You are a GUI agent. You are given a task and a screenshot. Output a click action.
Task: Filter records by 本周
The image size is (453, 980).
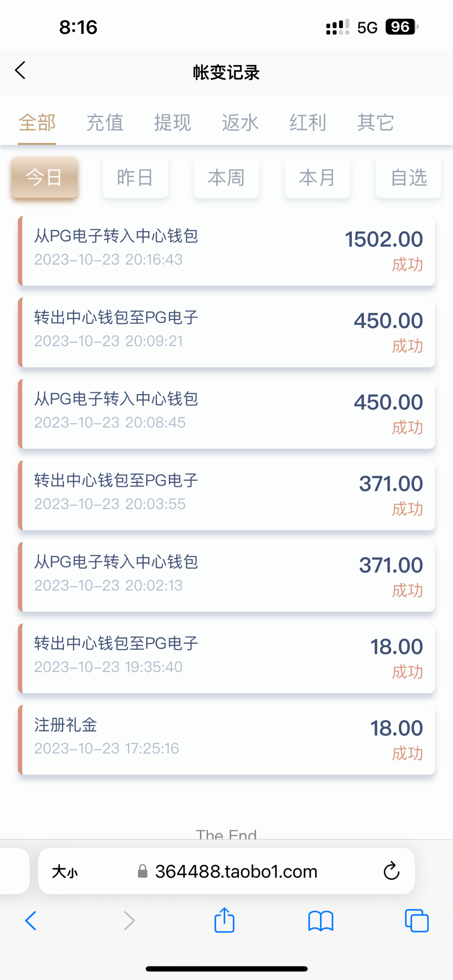coord(226,178)
